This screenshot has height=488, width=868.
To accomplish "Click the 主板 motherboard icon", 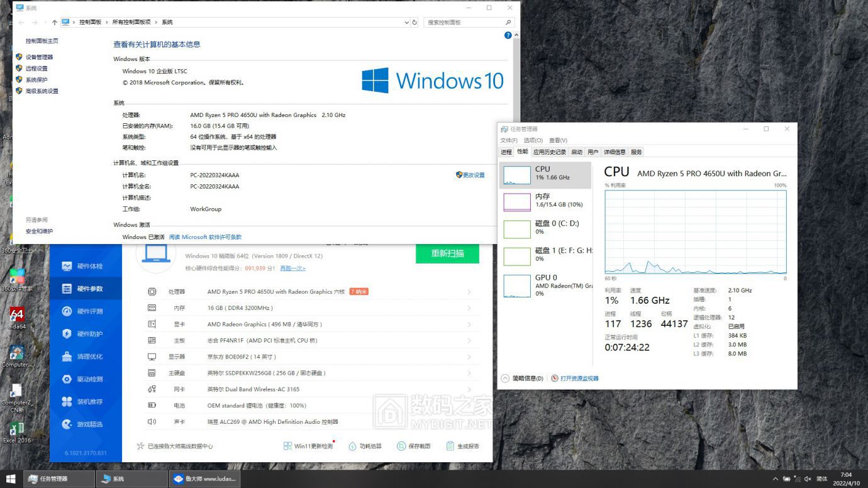I will (x=152, y=340).
